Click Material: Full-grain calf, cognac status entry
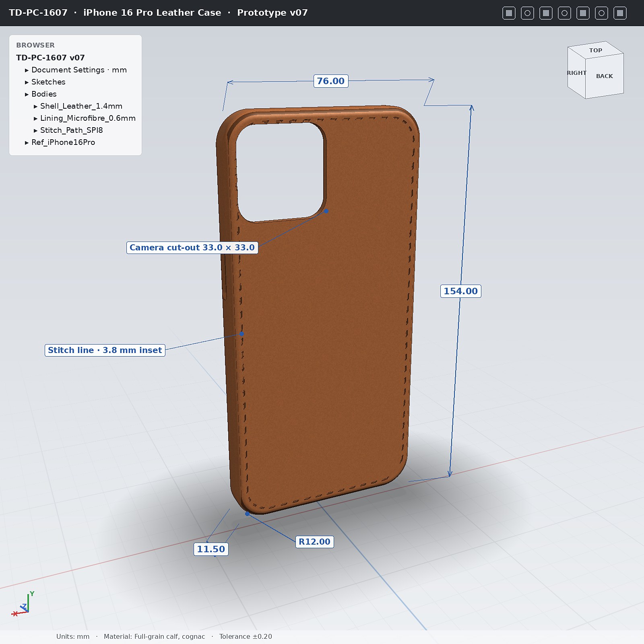The height and width of the screenshot is (644, 644). [154, 636]
